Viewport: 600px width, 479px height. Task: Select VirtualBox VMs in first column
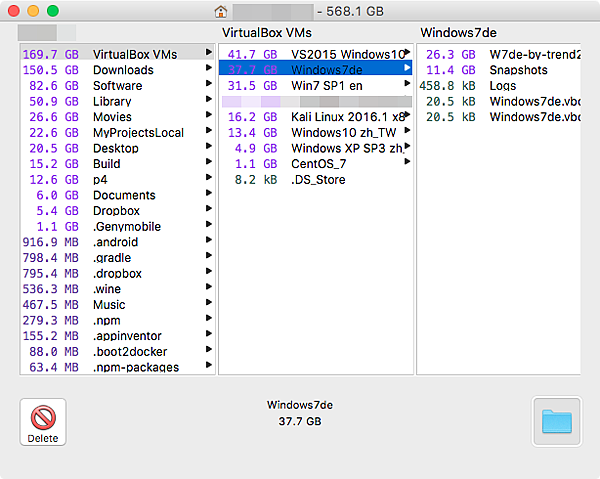tap(117, 54)
